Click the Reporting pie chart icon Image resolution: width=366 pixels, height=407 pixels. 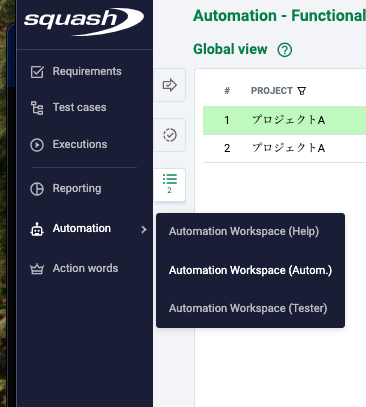pyautogui.click(x=37, y=189)
